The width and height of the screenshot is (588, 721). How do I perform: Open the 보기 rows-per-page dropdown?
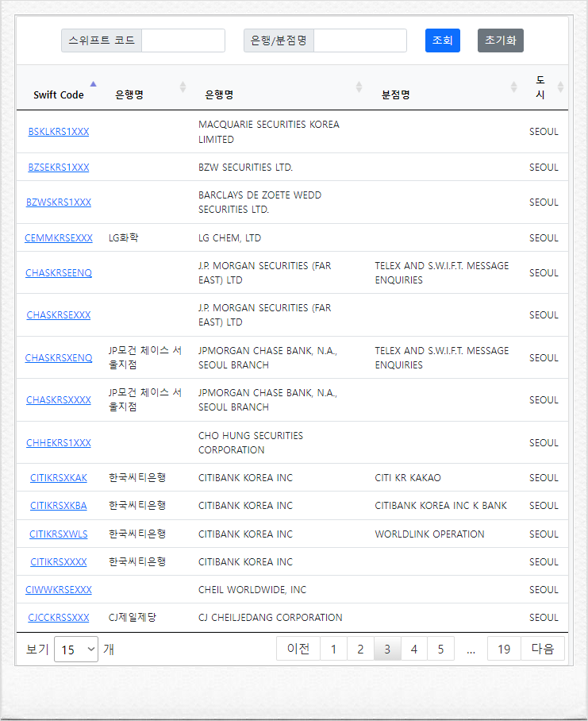pos(76,650)
